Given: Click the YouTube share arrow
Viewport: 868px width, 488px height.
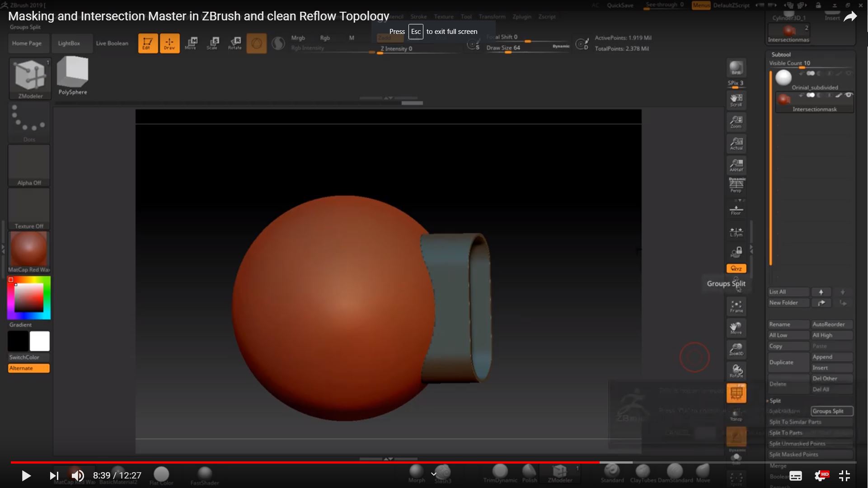Looking at the screenshot, I should 850,17.
